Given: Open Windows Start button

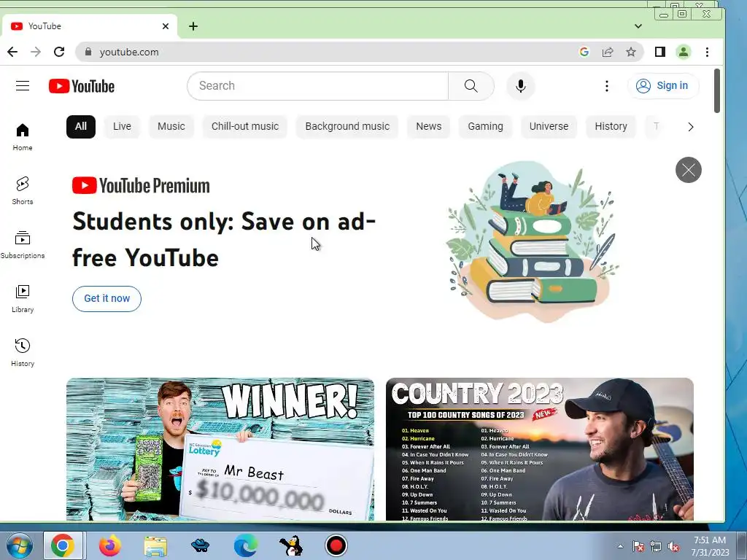Looking at the screenshot, I should point(20,545).
